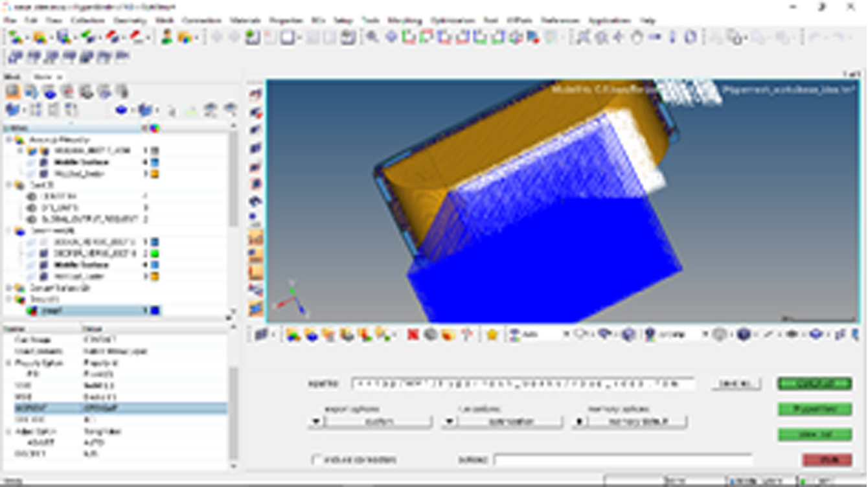Click the User Profiles person icon

point(166,38)
